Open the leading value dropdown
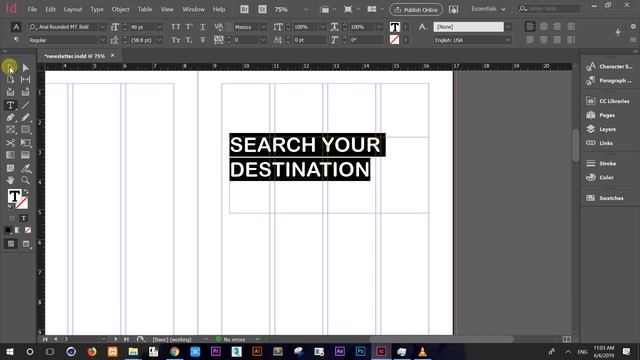This screenshot has height=360, width=640. (159, 40)
